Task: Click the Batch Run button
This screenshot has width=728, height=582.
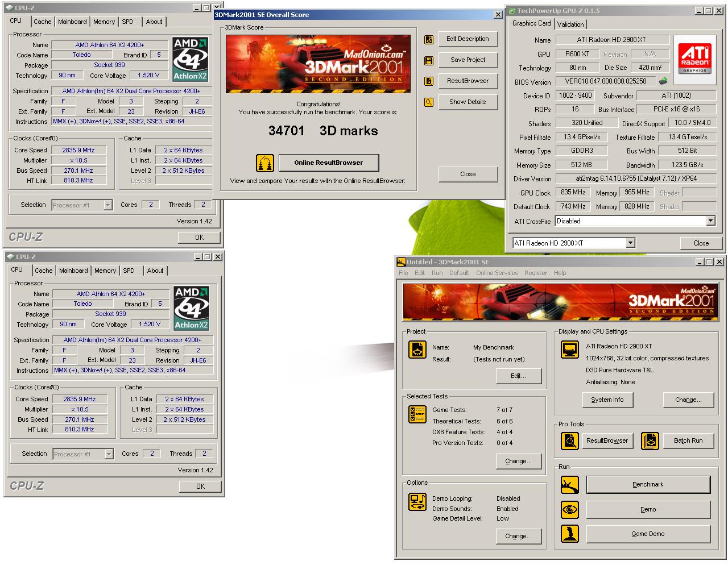Action: pyautogui.click(x=688, y=441)
